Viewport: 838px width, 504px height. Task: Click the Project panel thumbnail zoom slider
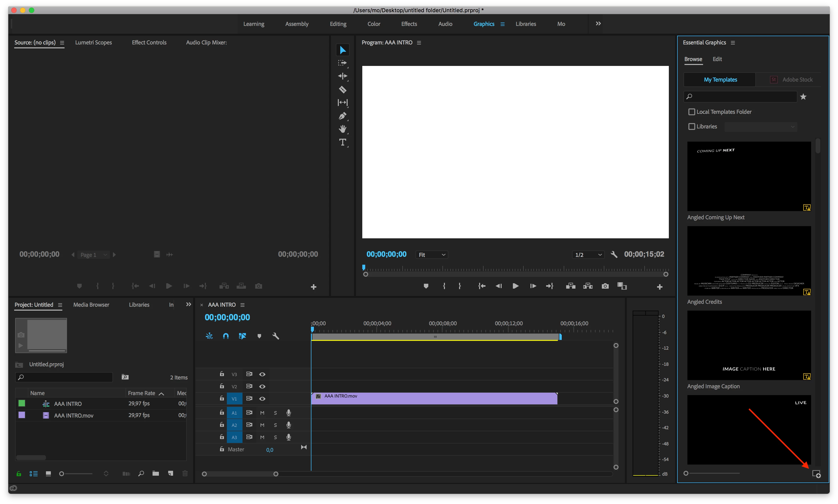62,473
